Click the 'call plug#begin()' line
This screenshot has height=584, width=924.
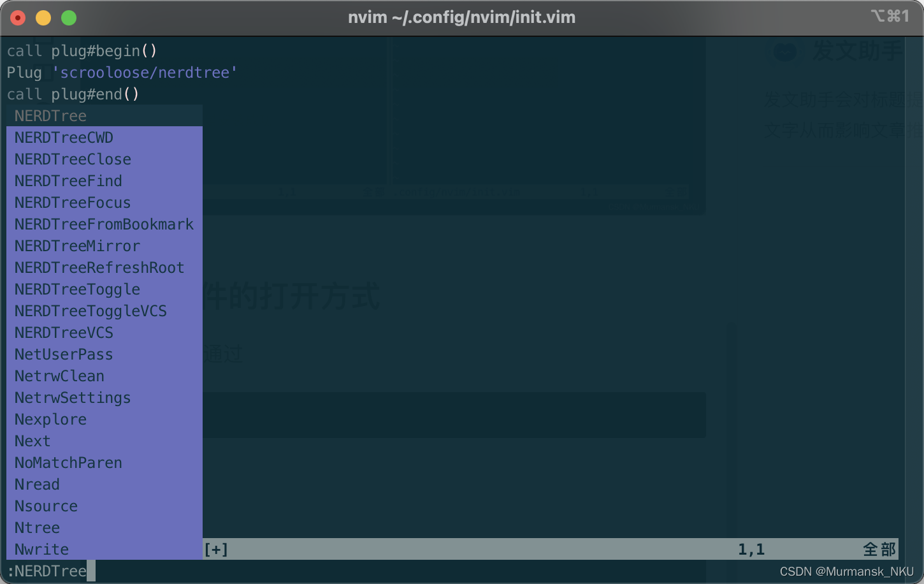(82, 51)
